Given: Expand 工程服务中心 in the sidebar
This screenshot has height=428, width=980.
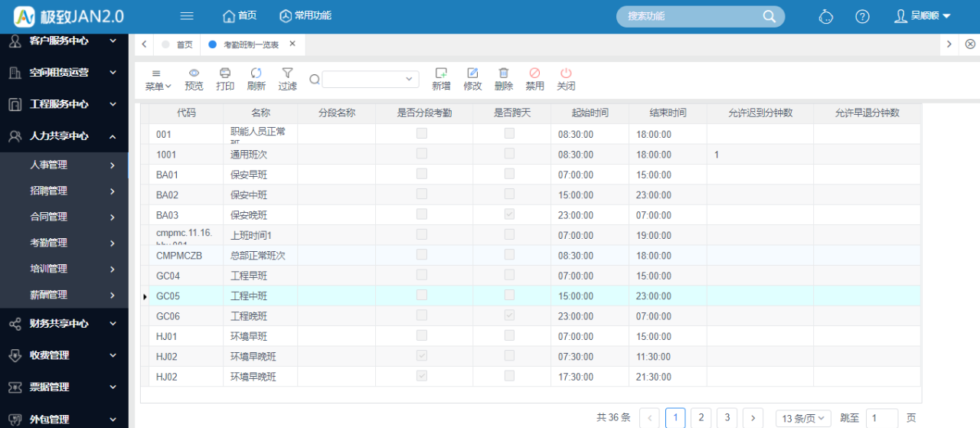Looking at the screenshot, I should 64,104.
